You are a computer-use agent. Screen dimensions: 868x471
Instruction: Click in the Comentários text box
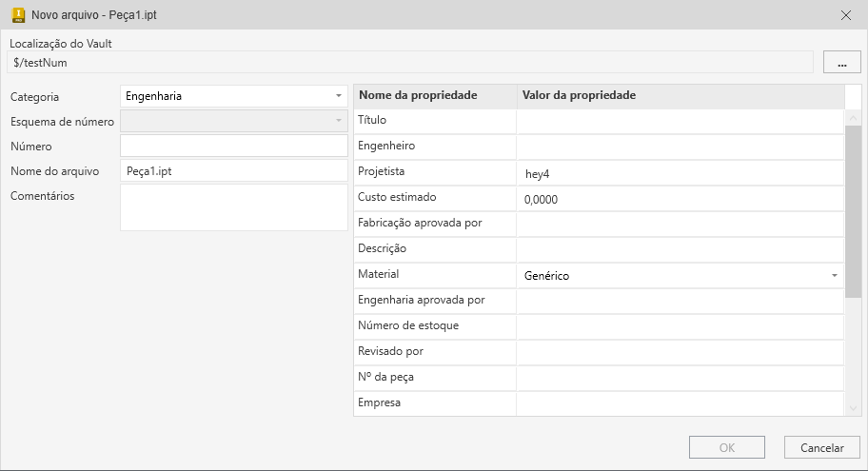234,206
